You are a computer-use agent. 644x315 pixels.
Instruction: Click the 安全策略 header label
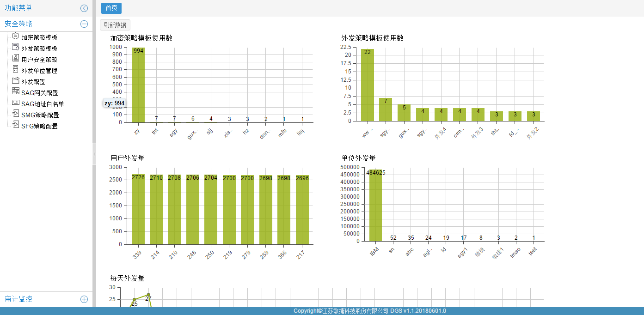[18, 24]
